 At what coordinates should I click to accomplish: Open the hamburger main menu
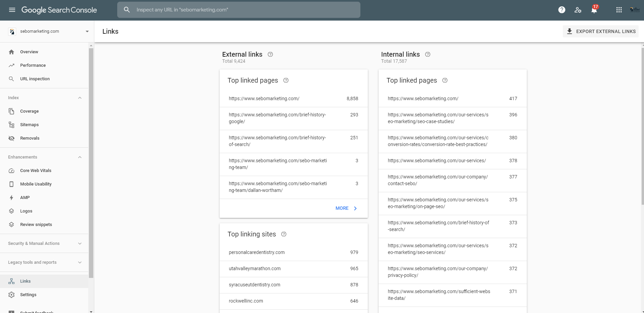tap(12, 10)
